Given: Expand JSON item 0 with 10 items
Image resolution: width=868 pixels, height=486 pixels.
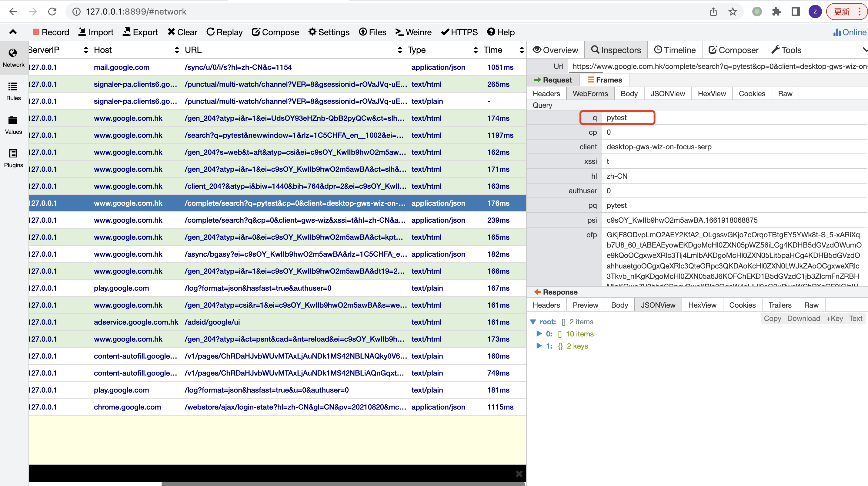Looking at the screenshot, I should 539,333.
